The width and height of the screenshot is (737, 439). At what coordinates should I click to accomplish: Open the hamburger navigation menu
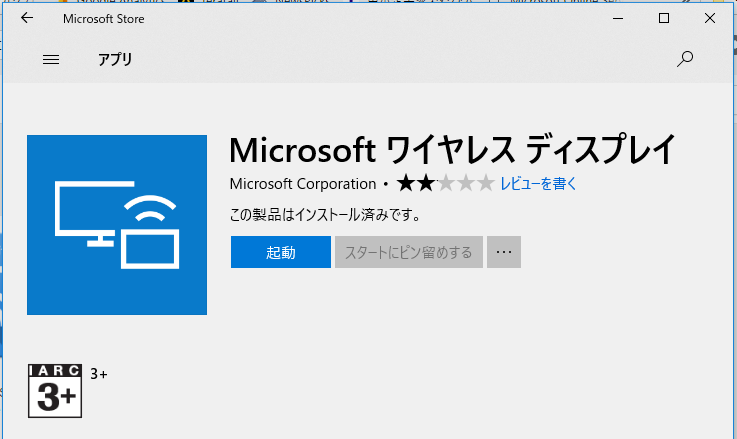[51, 60]
